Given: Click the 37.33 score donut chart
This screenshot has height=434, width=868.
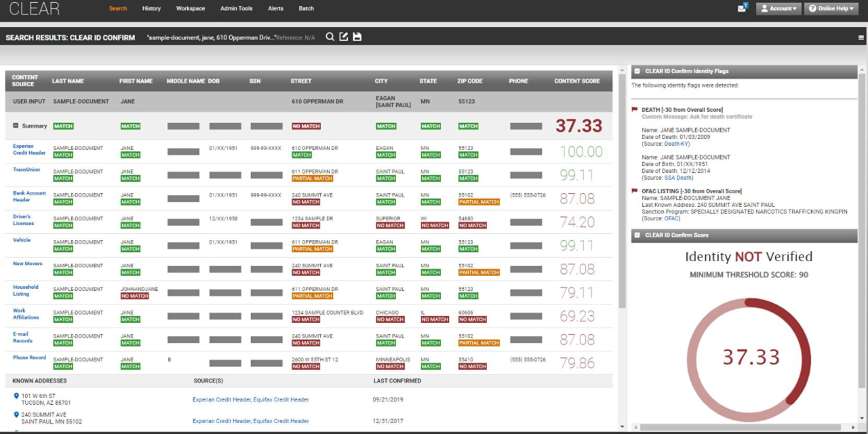Looking at the screenshot, I should [x=749, y=356].
